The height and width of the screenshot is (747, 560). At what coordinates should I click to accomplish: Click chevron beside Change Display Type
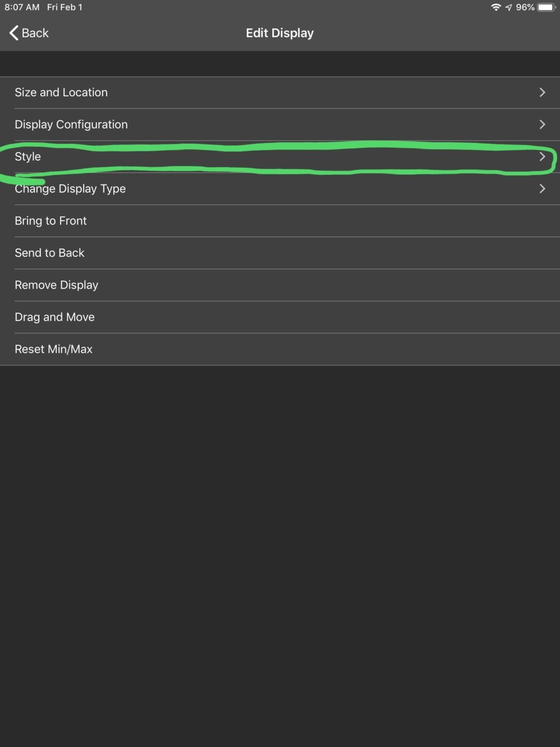click(x=542, y=189)
